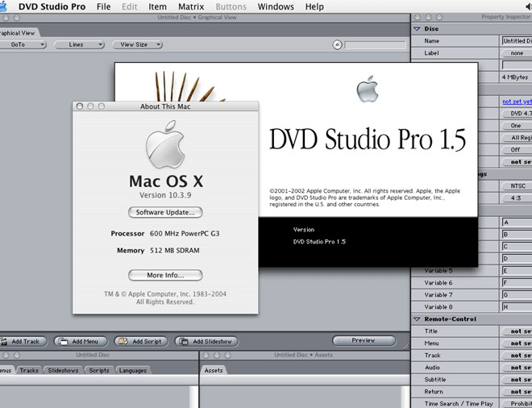Open the Subtitle remote-control dropdown

tap(517, 380)
